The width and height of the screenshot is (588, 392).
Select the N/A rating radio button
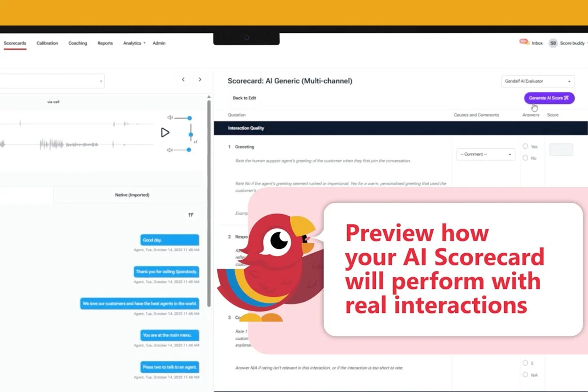525,375
